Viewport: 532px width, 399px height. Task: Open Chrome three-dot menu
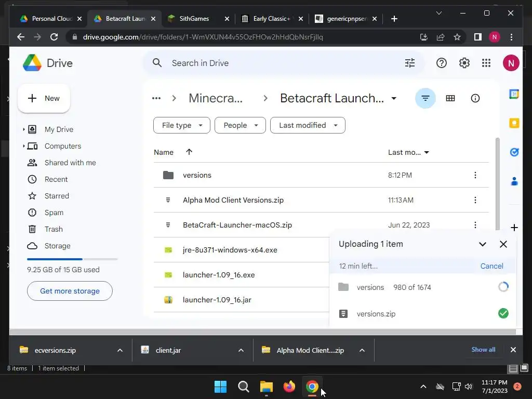click(x=511, y=37)
